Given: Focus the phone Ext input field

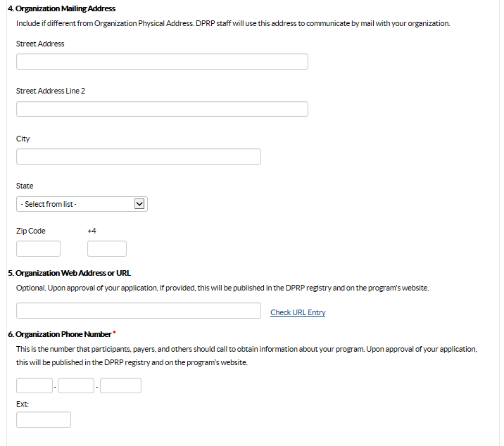Looking at the screenshot, I should point(44,420).
